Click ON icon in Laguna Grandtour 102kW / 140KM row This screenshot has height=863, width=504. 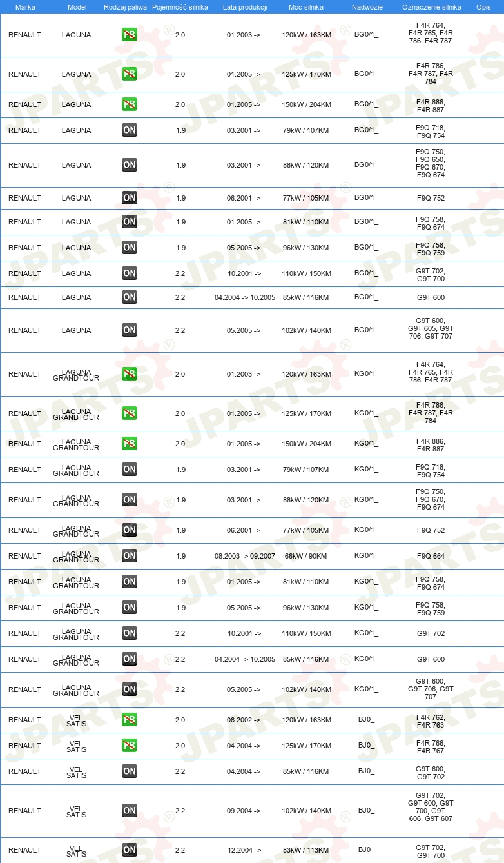pos(130,689)
